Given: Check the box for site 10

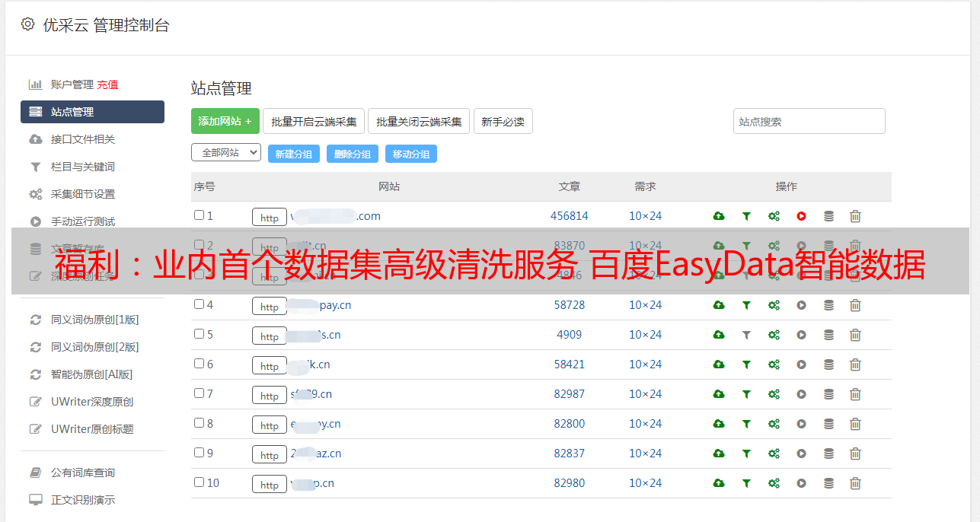Looking at the screenshot, I should [x=199, y=482].
